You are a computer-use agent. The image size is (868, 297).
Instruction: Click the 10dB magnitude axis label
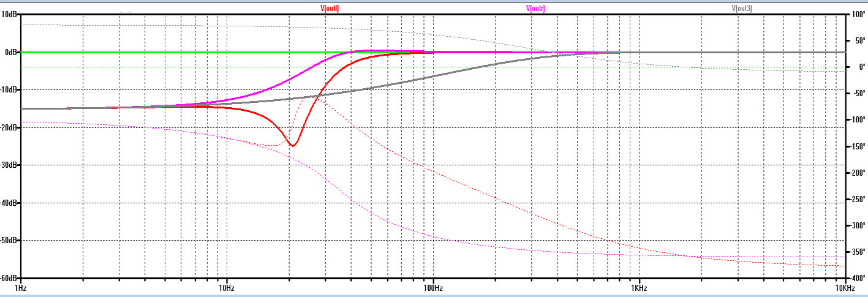[10, 15]
